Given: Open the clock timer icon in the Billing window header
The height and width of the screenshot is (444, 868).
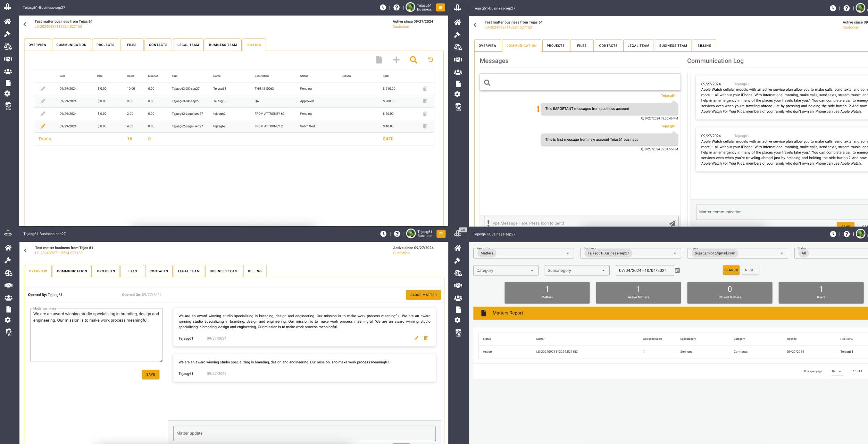Looking at the screenshot, I should [383, 7].
